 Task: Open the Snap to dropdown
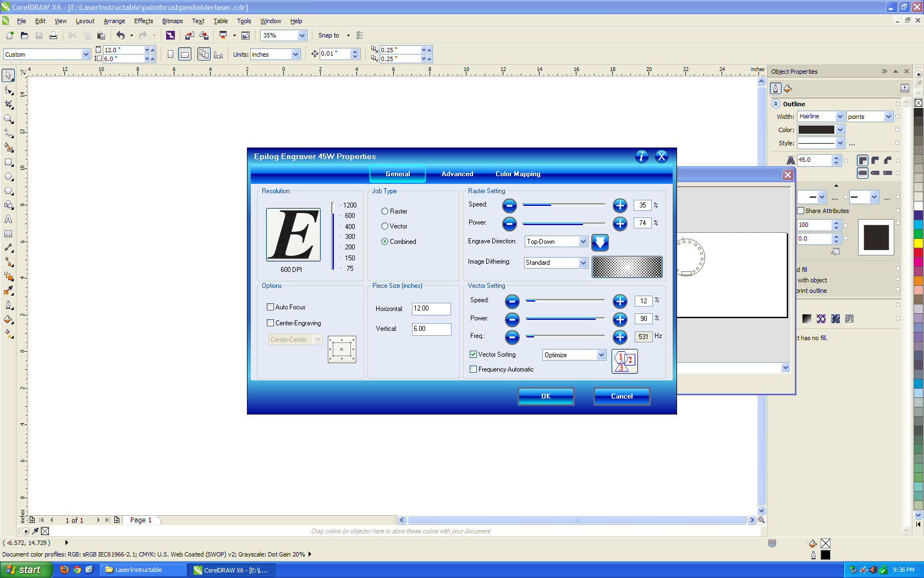pyautogui.click(x=348, y=35)
